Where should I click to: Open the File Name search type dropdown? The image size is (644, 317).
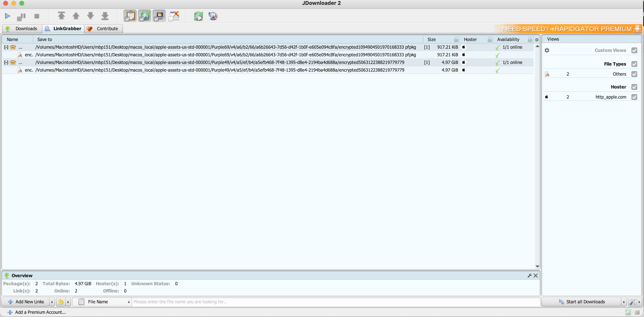click(x=102, y=302)
